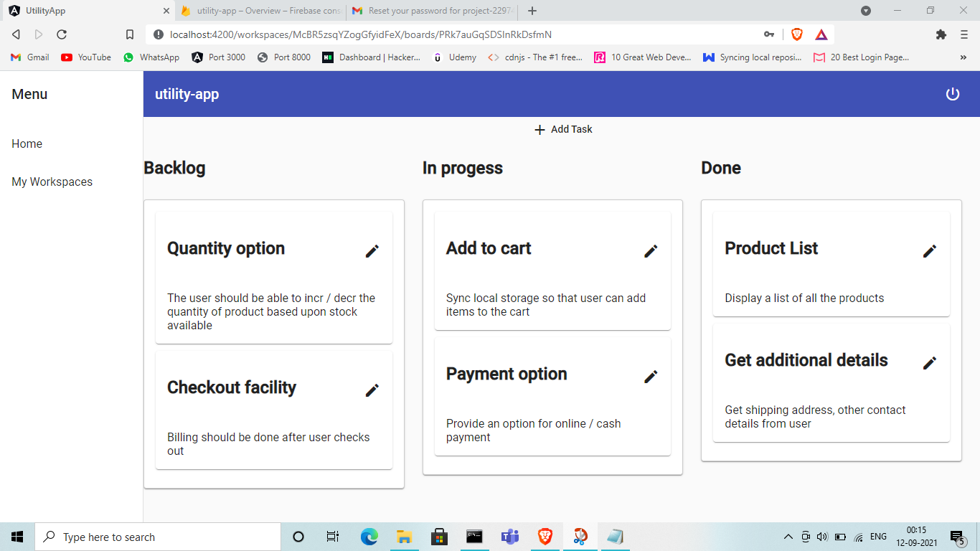The image size is (980, 551).
Task: Reload the page with the refresh icon
Action: (61, 33)
